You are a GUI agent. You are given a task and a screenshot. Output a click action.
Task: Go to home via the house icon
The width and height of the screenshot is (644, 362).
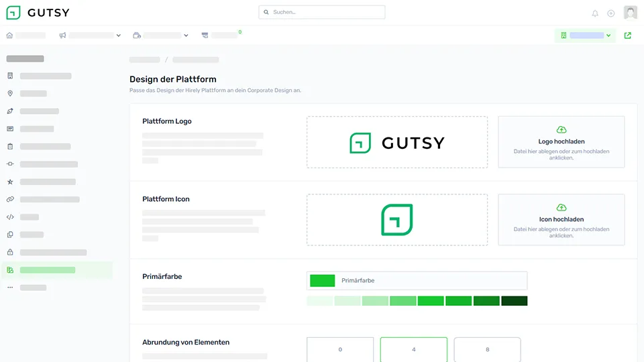point(9,36)
